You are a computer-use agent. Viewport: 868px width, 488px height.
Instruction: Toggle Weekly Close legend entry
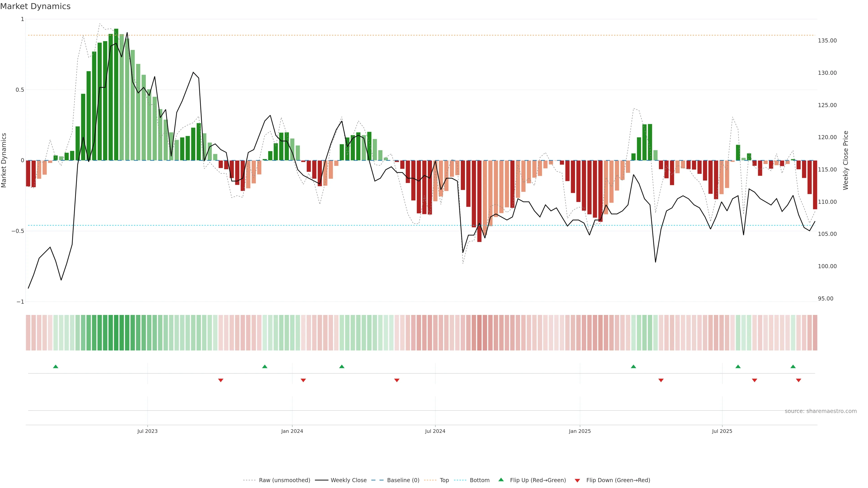click(348, 480)
